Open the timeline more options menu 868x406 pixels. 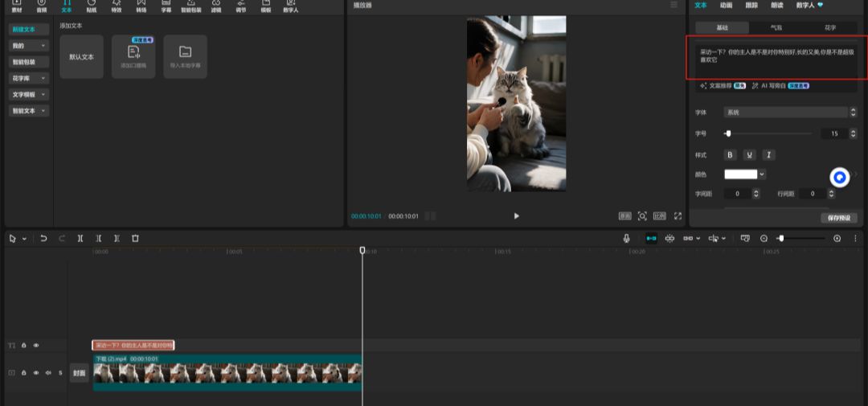pyautogui.click(x=855, y=238)
